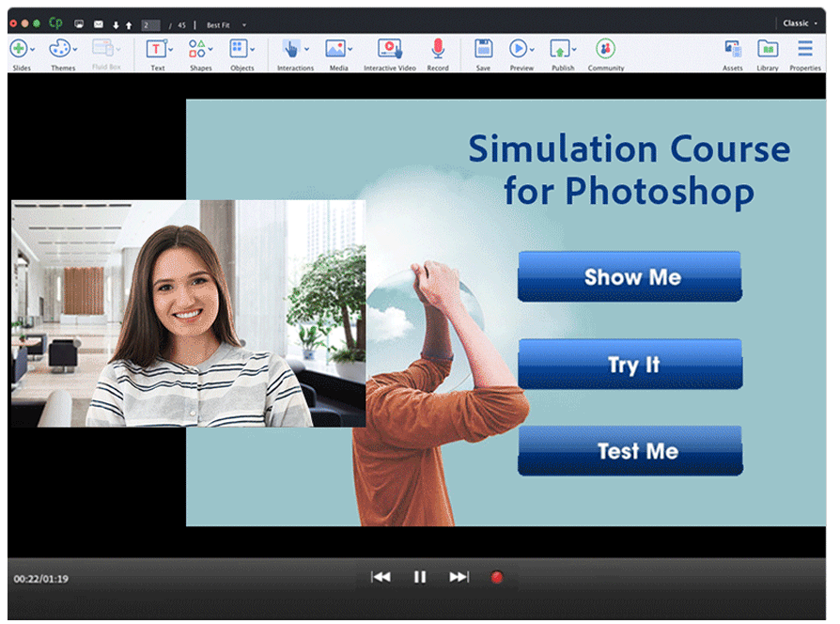Open the Assets panel icon
This screenshot has height=624, width=840.
point(733,49)
